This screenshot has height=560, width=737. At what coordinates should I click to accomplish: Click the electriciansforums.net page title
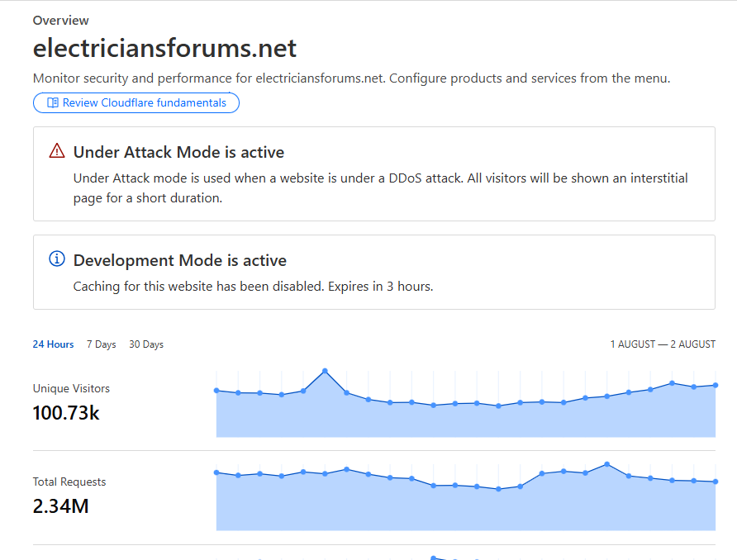tap(164, 48)
